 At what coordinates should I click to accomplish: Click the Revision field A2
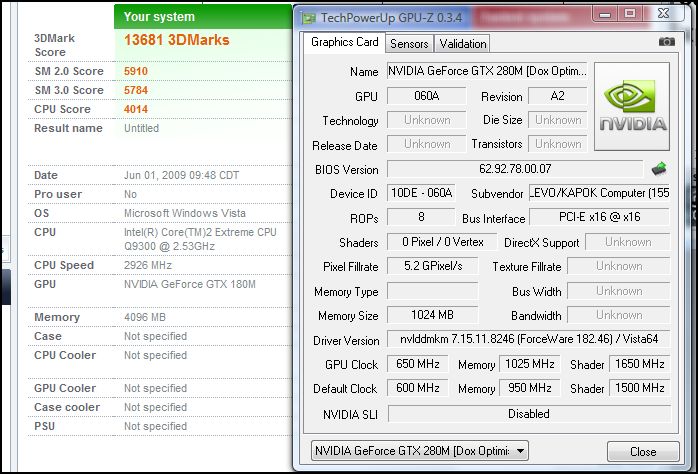coord(557,96)
